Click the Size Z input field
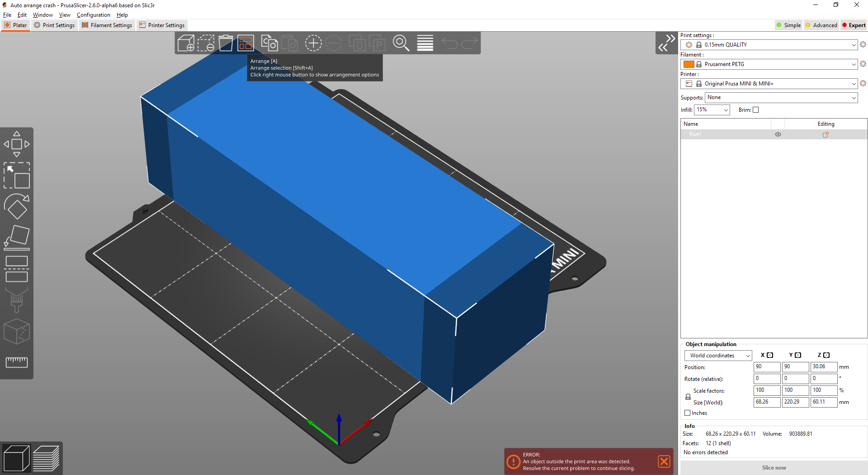The width and height of the screenshot is (868, 475). coord(824,402)
